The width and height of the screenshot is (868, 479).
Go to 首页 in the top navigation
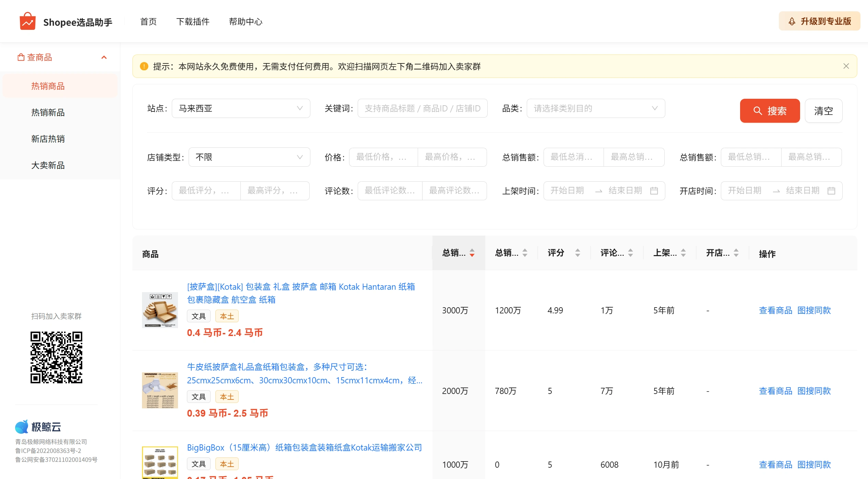point(148,22)
